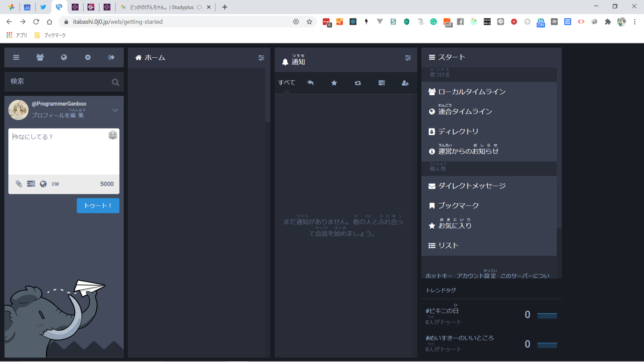
Task: Expand the account menu chevron beside the profile
Action: [115, 110]
